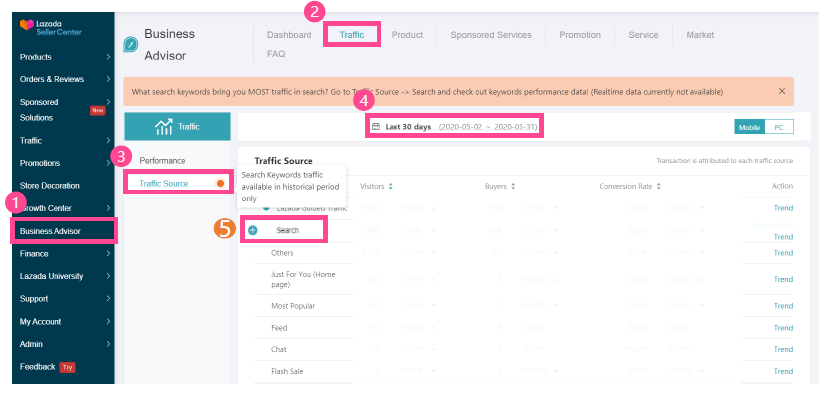This screenshot has width=825, height=400.
Task: Switch device view to PC
Action: pos(779,127)
